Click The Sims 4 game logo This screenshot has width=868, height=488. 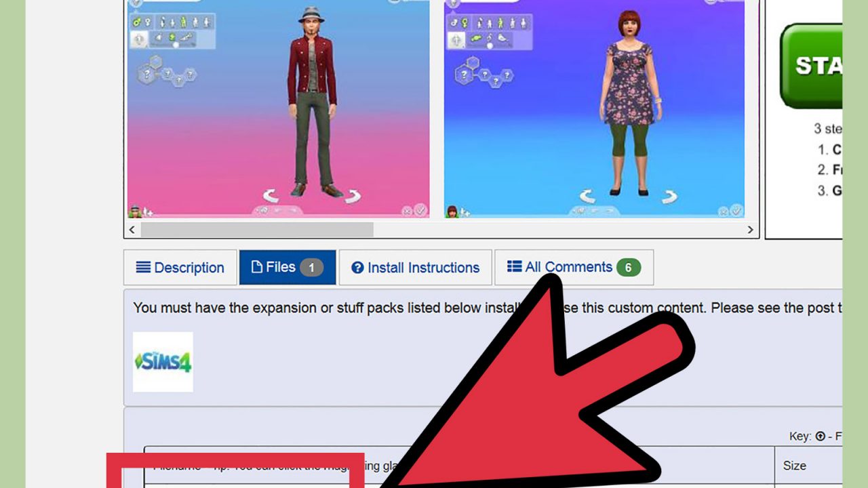coord(163,362)
